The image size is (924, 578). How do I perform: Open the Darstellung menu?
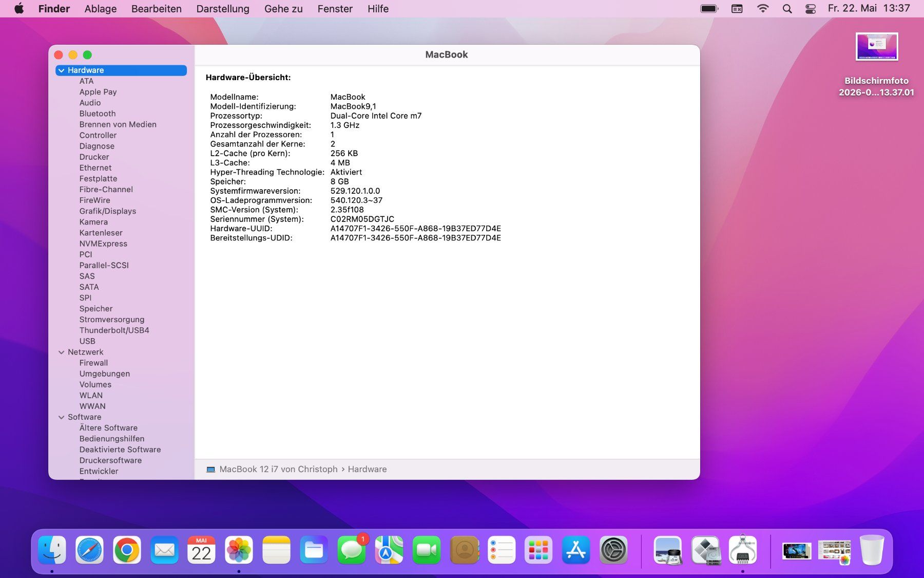pos(223,9)
